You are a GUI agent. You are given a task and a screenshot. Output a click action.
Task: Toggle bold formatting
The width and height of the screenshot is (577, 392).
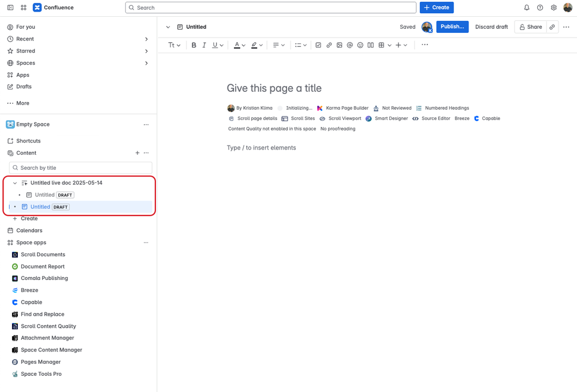point(193,45)
